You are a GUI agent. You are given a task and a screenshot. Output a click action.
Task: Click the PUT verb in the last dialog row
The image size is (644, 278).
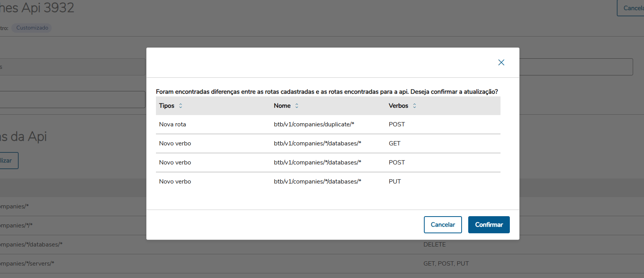pos(395,182)
